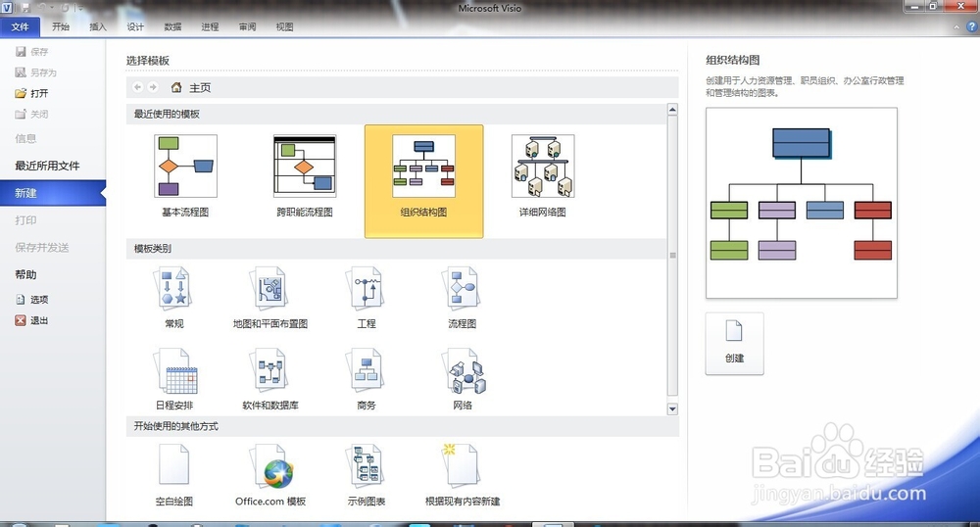
Task: Switch to the 开始 tab
Action: 61,26
